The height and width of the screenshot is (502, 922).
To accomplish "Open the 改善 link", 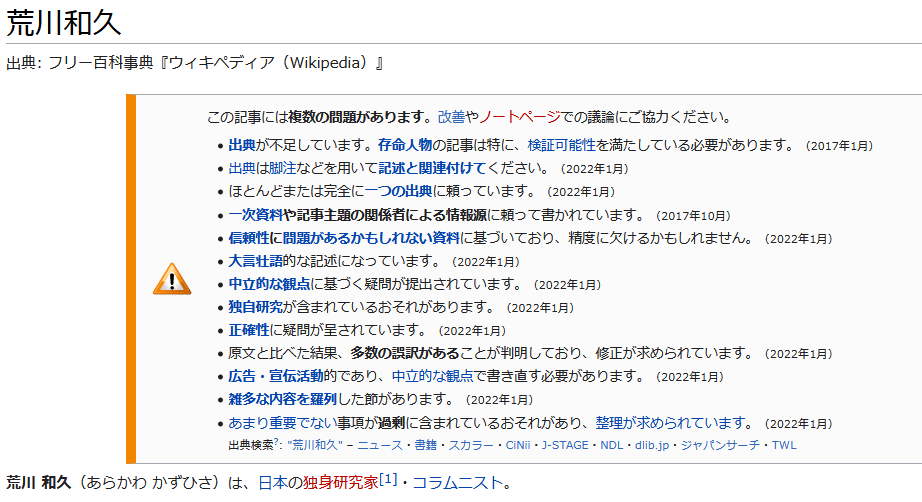I will pos(451,117).
